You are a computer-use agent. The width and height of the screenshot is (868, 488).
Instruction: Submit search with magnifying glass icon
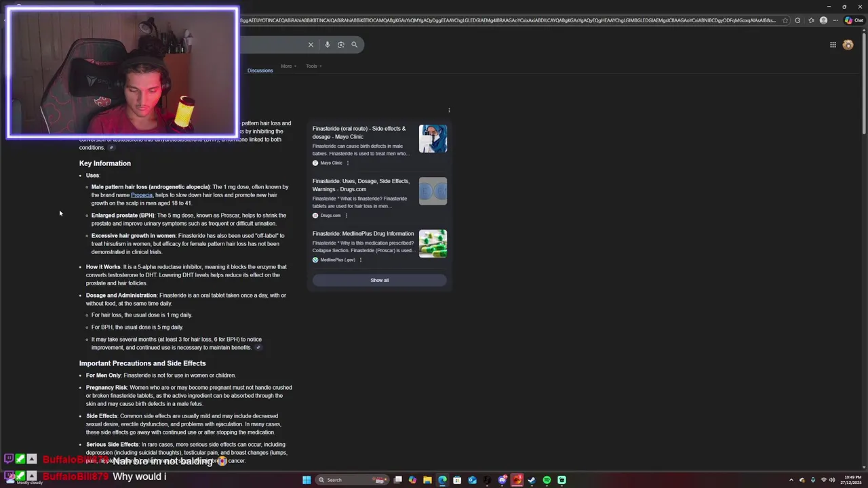point(354,45)
